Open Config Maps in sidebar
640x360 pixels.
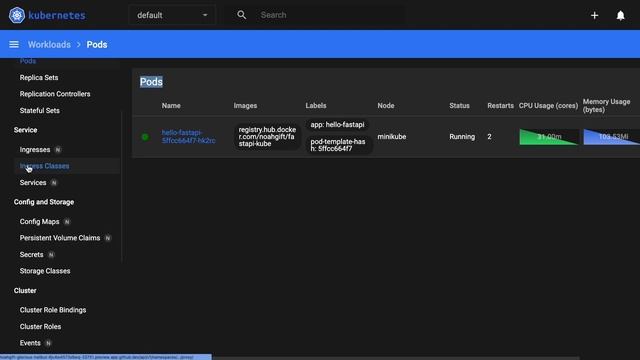[x=39, y=222]
